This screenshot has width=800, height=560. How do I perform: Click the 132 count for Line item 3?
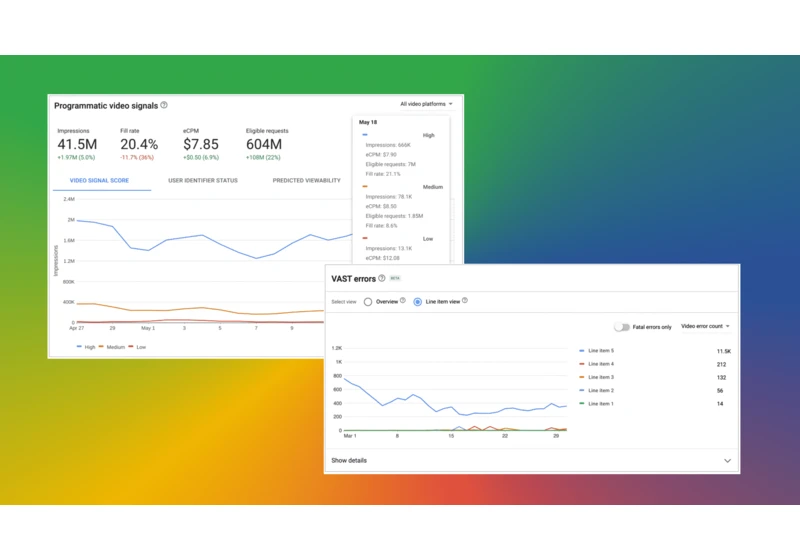[x=721, y=378]
